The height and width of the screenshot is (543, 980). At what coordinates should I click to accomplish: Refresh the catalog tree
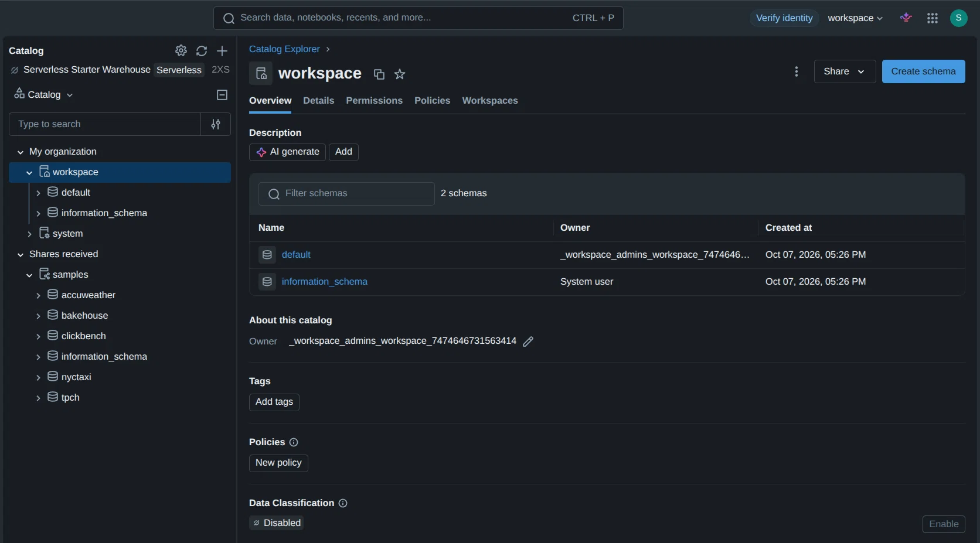[x=202, y=51]
